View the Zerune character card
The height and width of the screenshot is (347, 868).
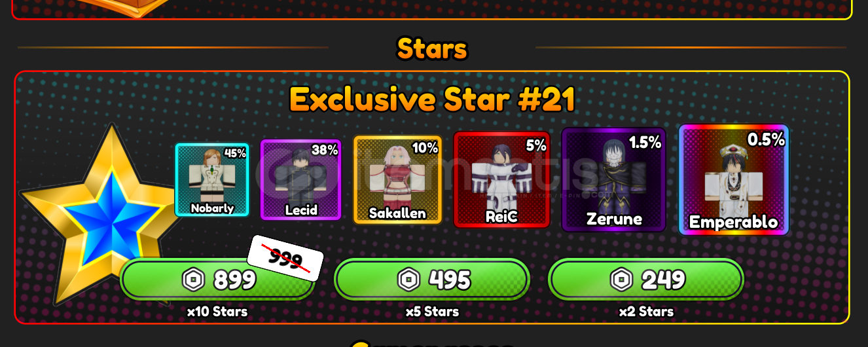coord(614,179)
